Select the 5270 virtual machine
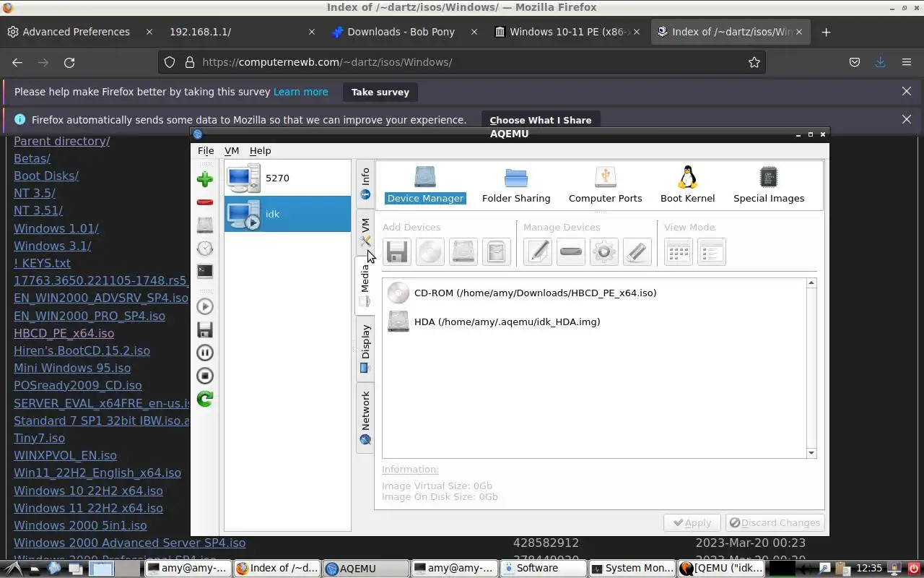924x578 pixels. tap(287, 178)
